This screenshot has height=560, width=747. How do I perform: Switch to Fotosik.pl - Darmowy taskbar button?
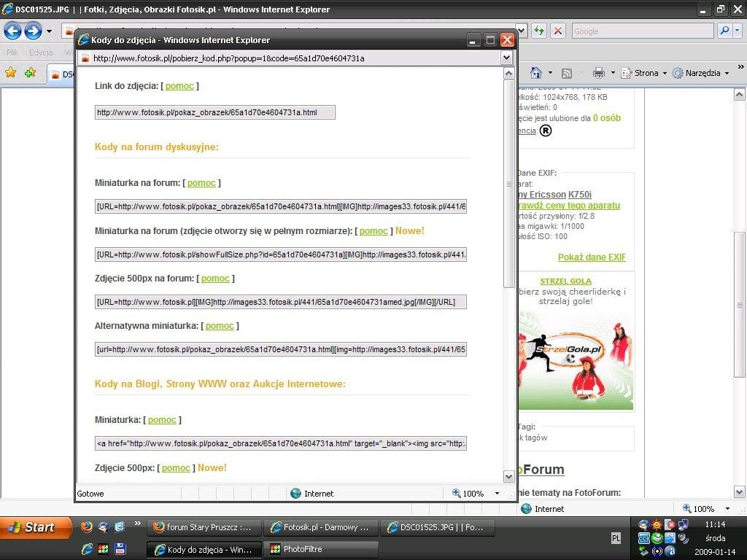(x=321, y=527)
